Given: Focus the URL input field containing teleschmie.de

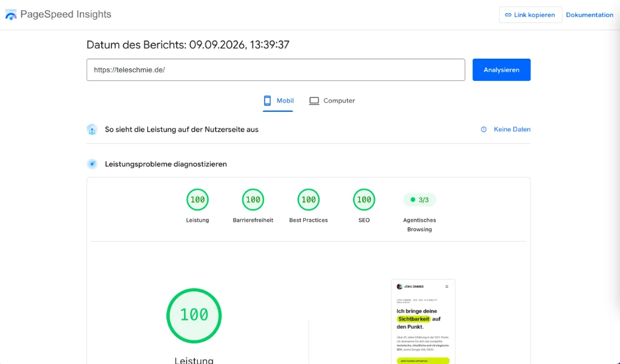Looking at the screenshot, I should (x=275, y=70).
